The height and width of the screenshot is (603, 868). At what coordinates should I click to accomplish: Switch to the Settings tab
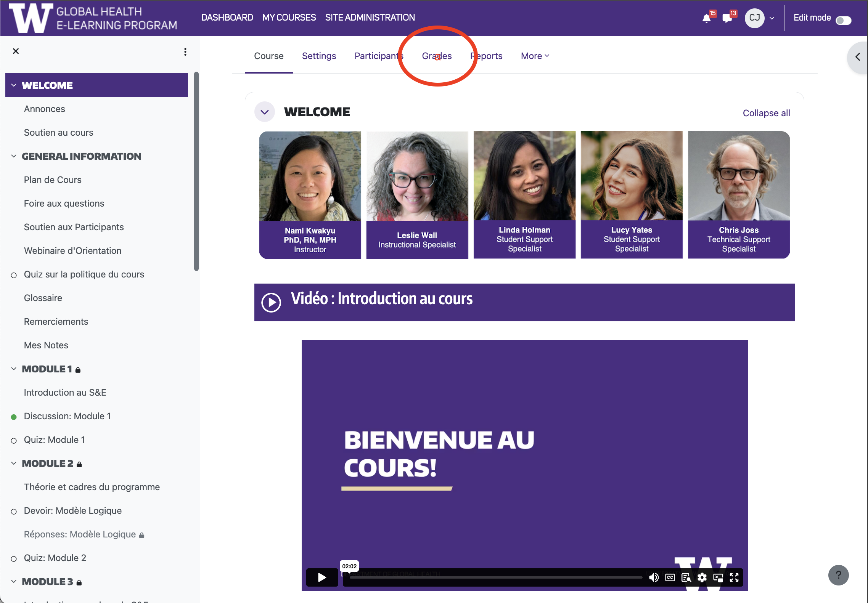[x=319, y=56]
